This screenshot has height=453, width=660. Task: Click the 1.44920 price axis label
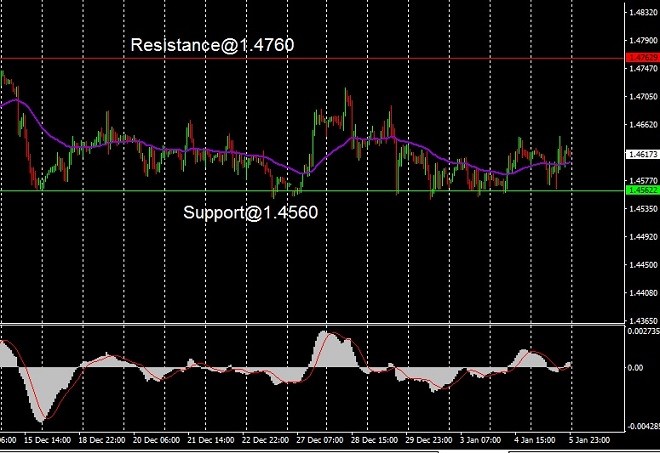(643, 237)
